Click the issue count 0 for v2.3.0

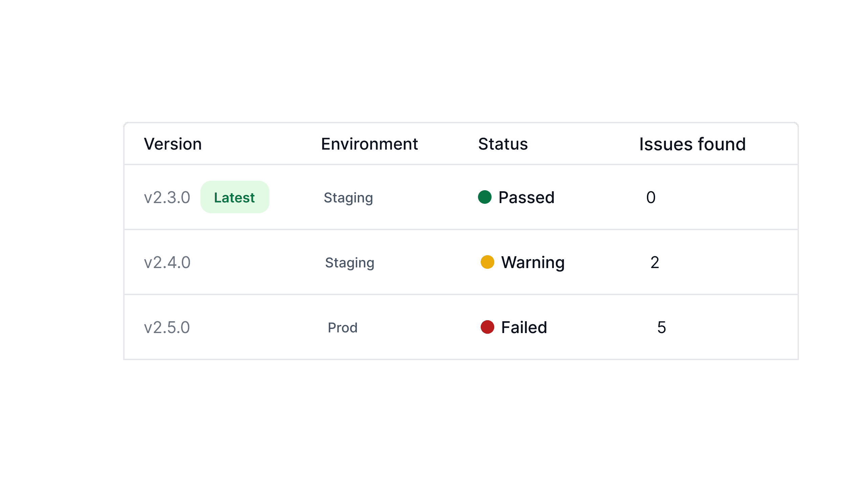point(651,197)
